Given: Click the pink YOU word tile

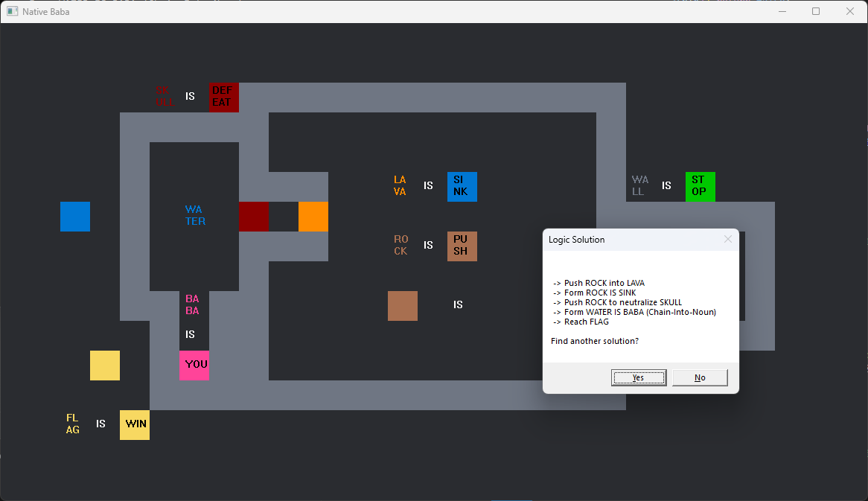Looking at the screenshot, I should coord(194,366).
